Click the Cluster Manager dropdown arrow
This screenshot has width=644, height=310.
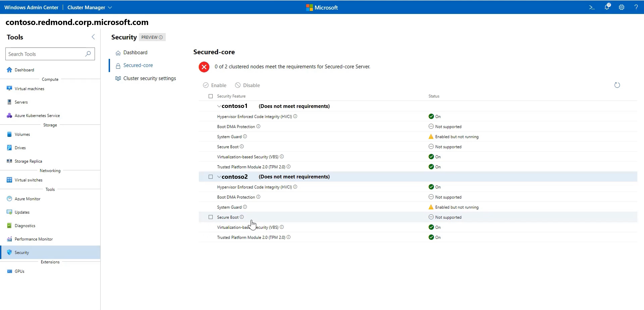pos(109,7)
